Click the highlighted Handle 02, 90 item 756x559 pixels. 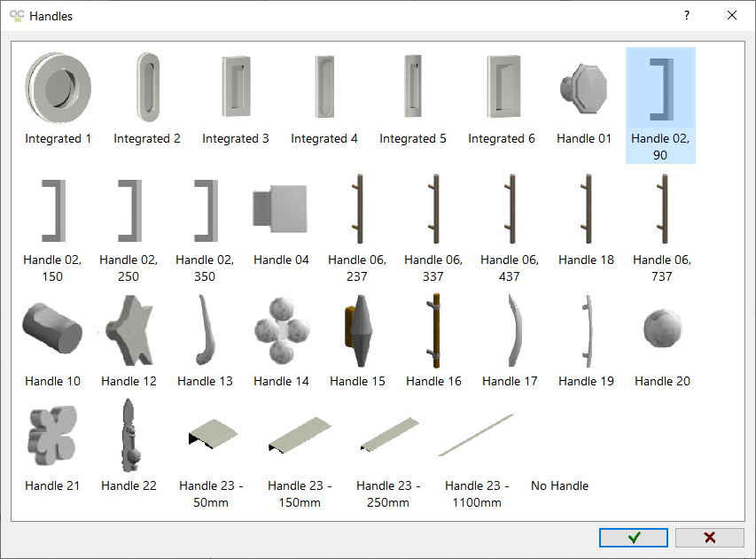point(660,105)
